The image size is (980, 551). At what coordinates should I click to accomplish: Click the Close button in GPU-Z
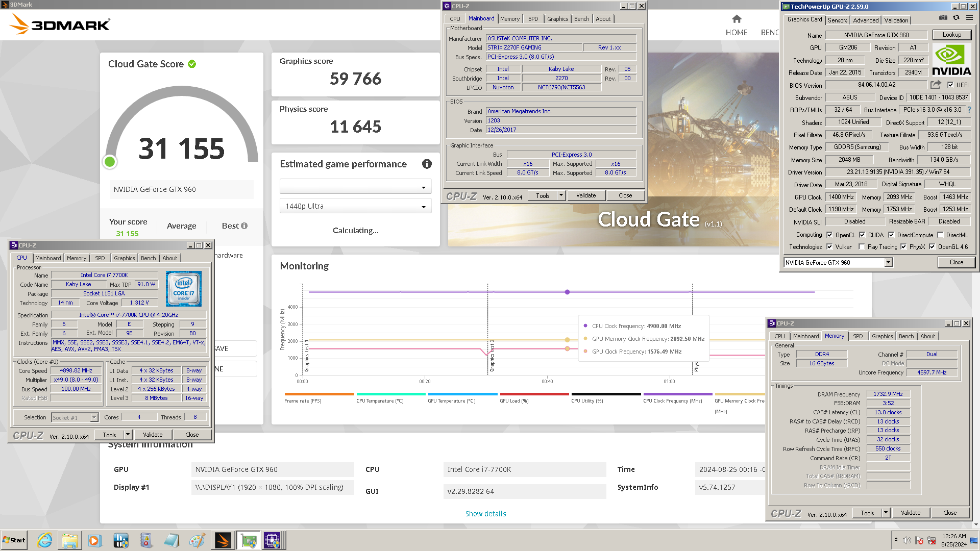[x=957, y=262]
